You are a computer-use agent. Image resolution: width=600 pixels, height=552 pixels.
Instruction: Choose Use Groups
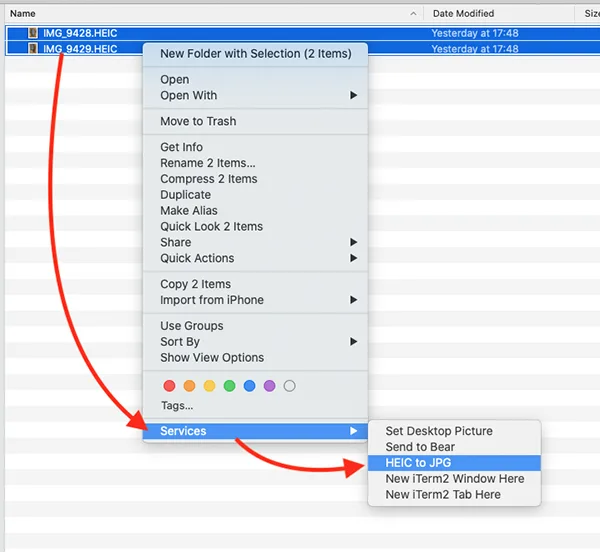point(256,326)
